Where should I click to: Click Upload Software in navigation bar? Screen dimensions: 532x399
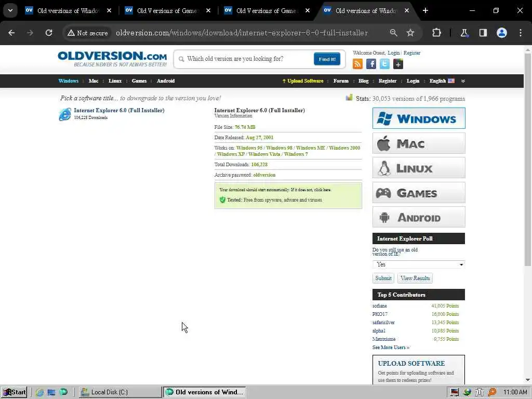pyautogui.click(x=303, y=81)
